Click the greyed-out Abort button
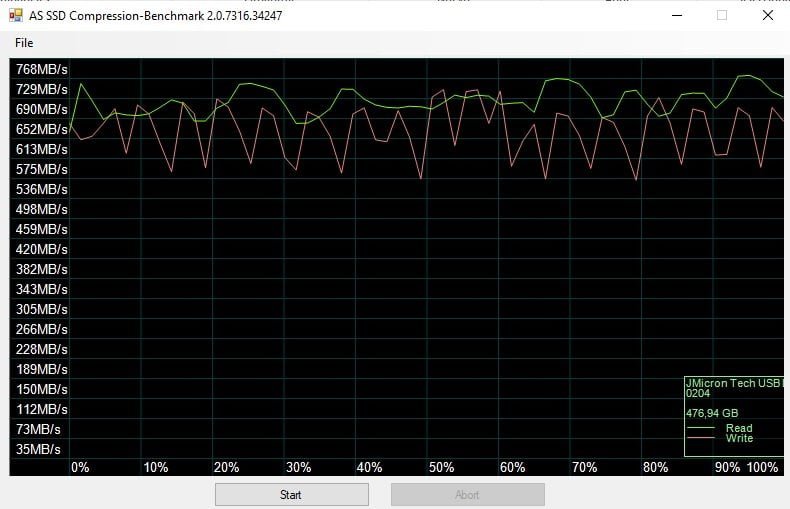The image size is (790, 509). click(x=467, y=494)
